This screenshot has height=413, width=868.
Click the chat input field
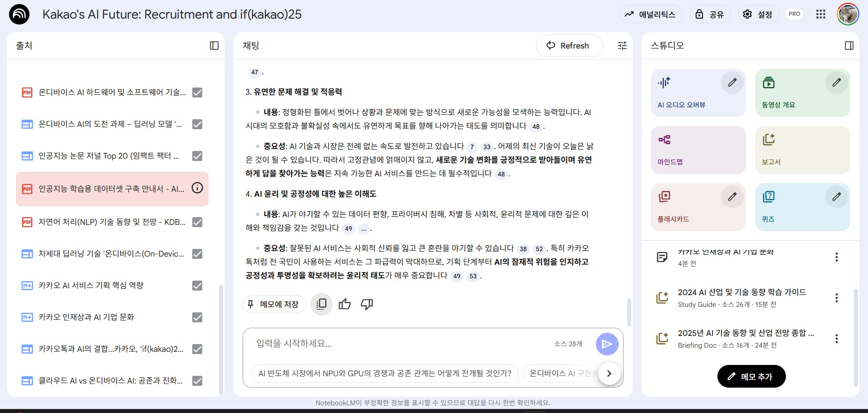click(408, 344)
